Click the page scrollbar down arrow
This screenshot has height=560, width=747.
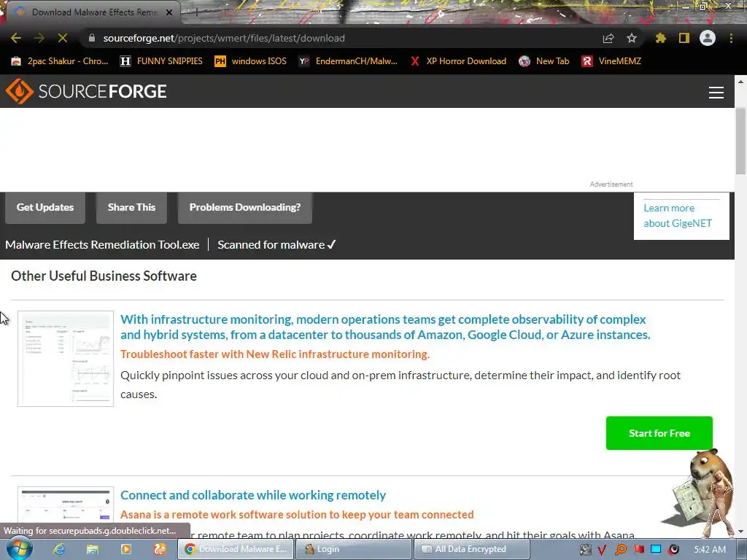tap(741, 532)
